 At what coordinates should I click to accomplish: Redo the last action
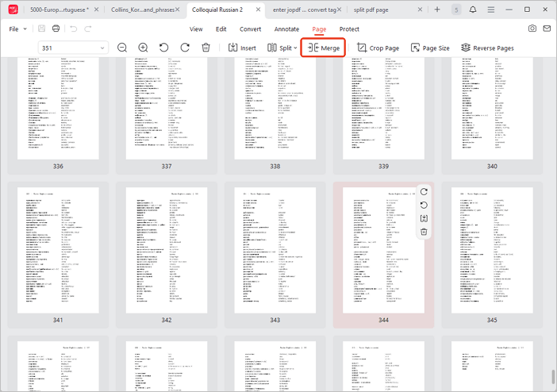88,29
